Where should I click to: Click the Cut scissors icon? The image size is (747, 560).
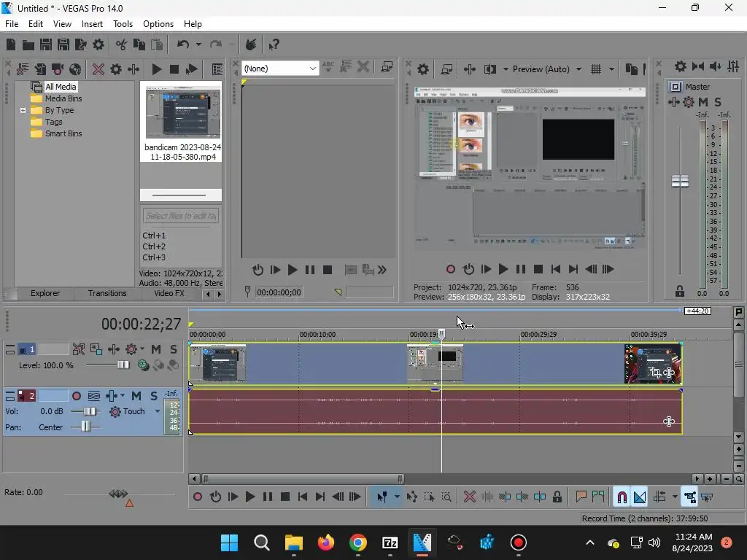coord(122,44)
